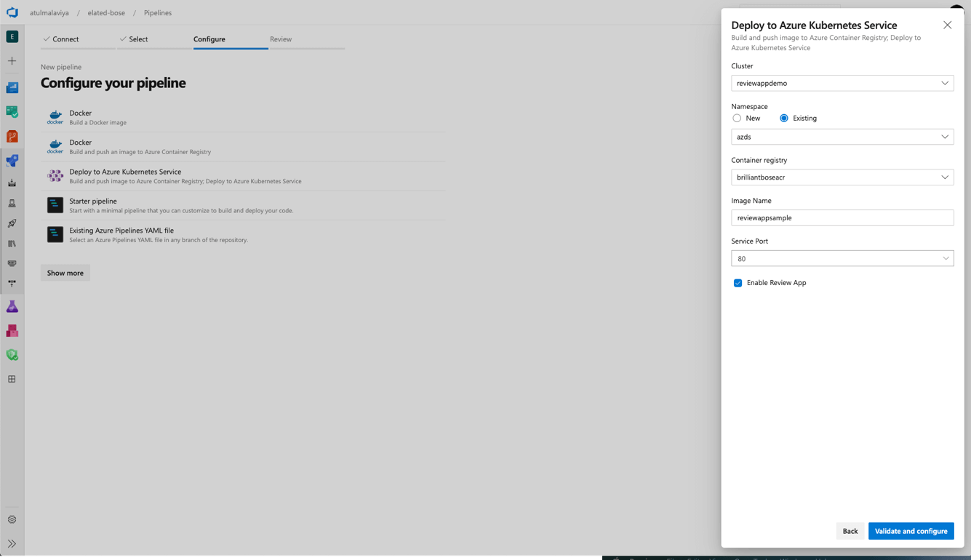Open the Namespace dropdown showing azds
971x560 pixels.
[x=842, y=137]
